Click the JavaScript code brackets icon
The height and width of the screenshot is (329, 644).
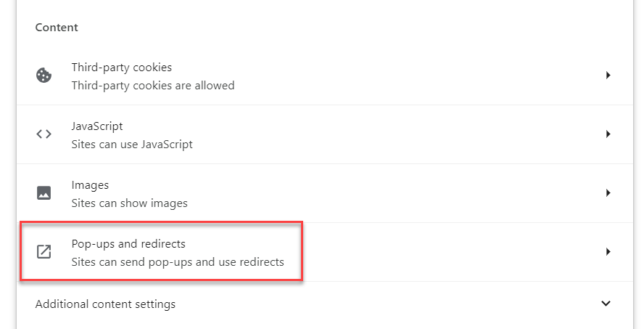coord(44,134)
